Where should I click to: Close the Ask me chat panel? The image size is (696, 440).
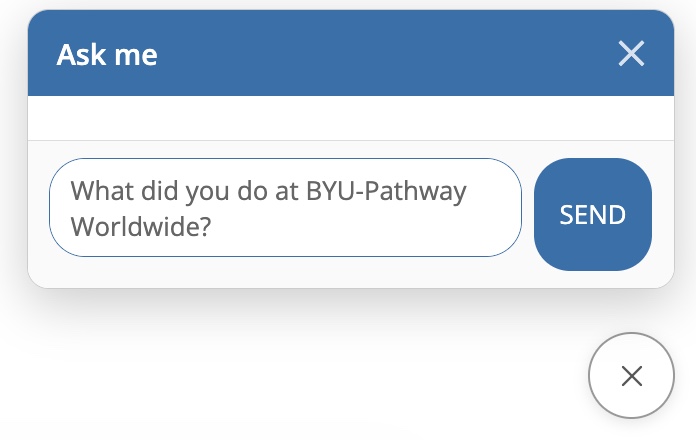pyautogui.click(x=631, y=54)
